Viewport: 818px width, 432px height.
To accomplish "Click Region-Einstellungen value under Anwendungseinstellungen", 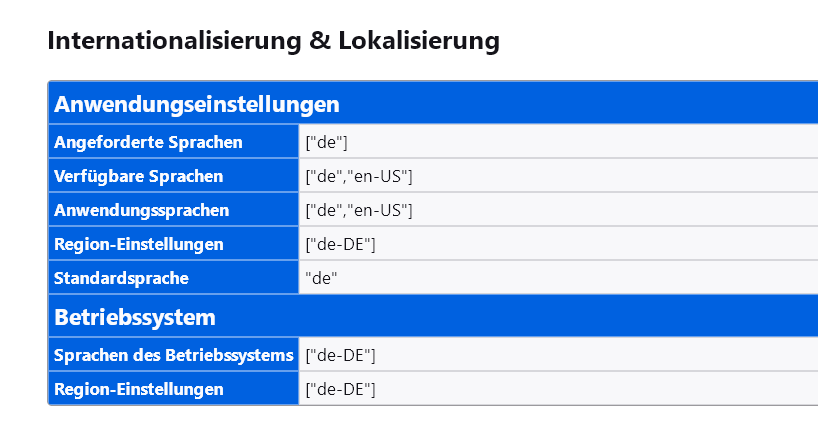I will pos(340,244).
